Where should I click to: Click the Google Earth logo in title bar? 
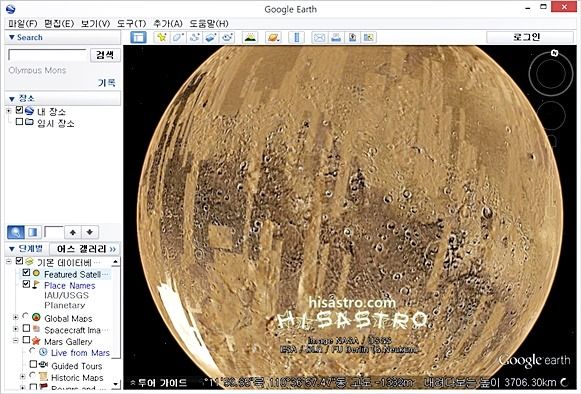click(x=10, y=9)
